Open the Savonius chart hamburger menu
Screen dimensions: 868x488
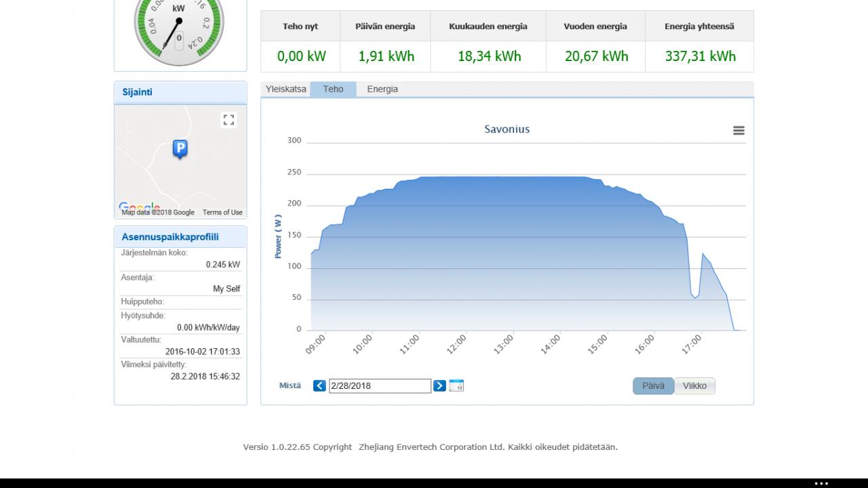[739, 130]
